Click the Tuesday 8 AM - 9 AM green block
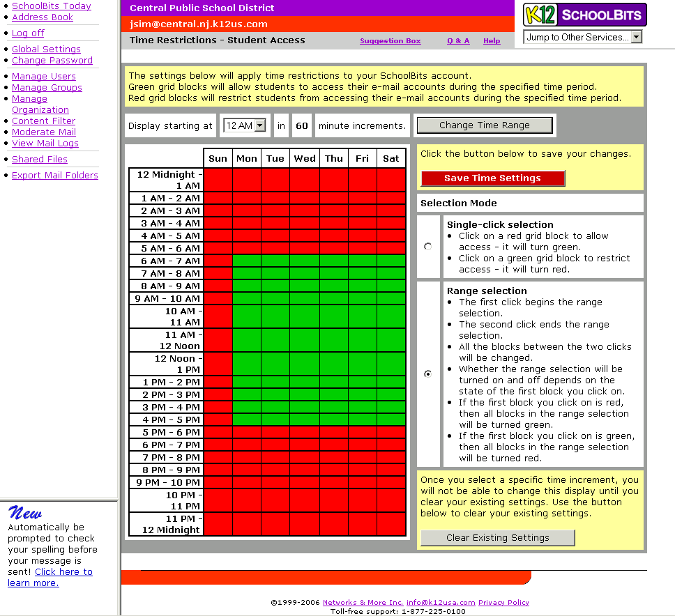This screenshot has height=616, width=675. click(275, 286)
